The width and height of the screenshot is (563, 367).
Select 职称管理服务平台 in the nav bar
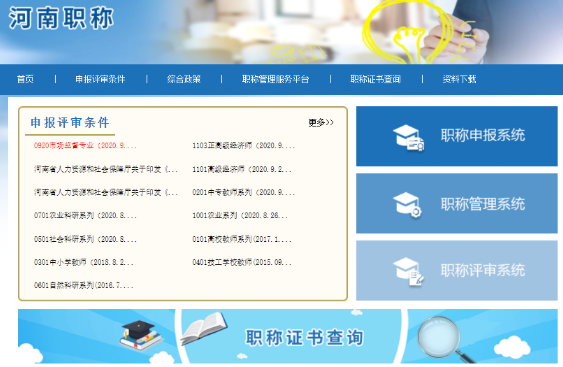click(275, 79)
